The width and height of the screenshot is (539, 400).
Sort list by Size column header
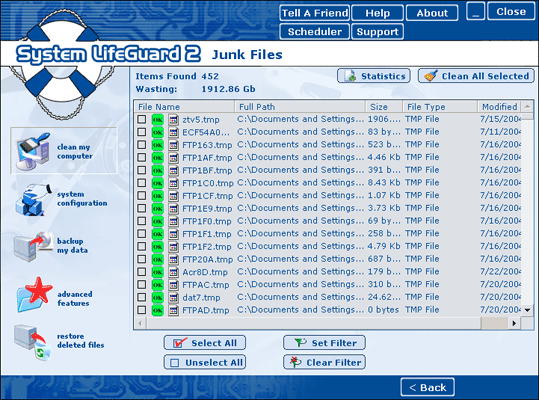point(384,107)
